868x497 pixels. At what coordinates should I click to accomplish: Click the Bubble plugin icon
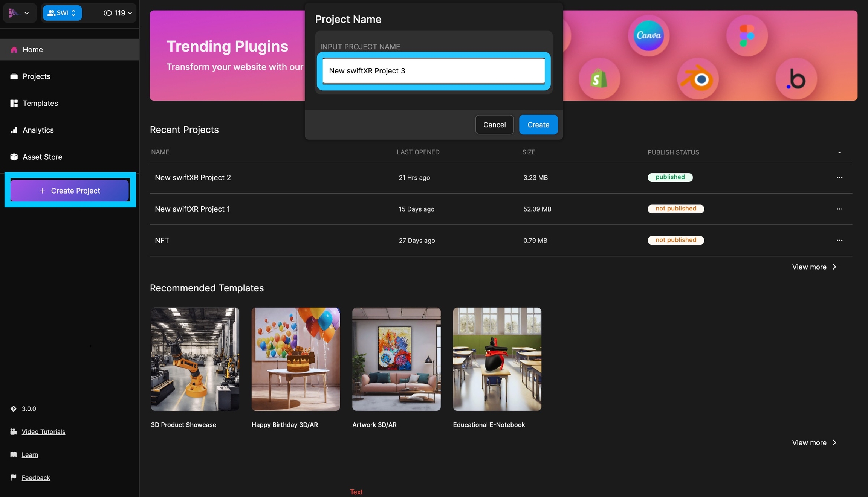796,79
